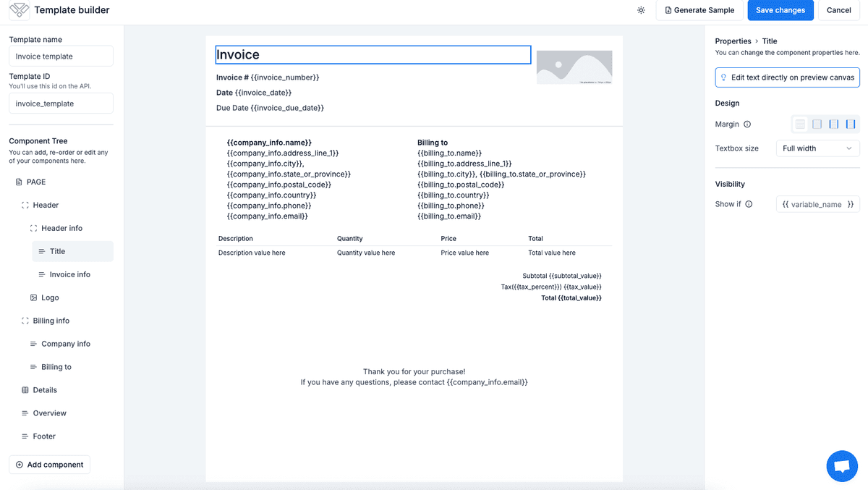Select the Logo component's image icon
Viewport: 868px width, 490px height.
pos(33,297)
